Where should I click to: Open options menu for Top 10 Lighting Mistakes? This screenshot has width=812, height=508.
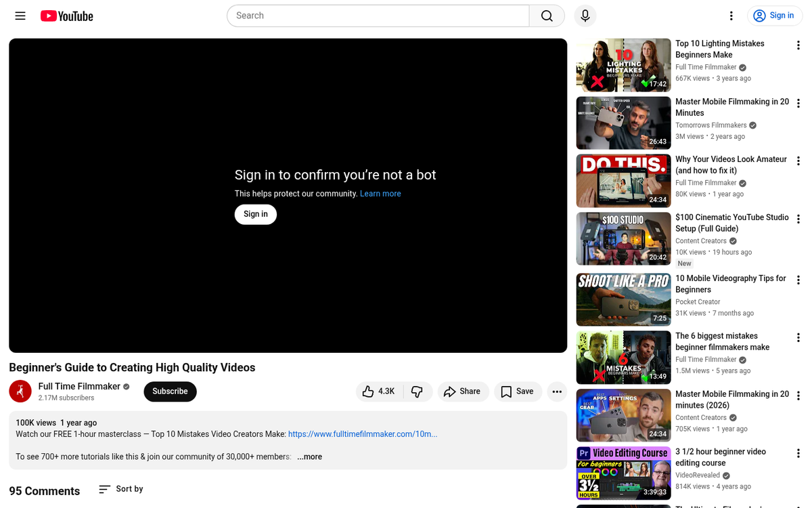[x=798, y=45]
